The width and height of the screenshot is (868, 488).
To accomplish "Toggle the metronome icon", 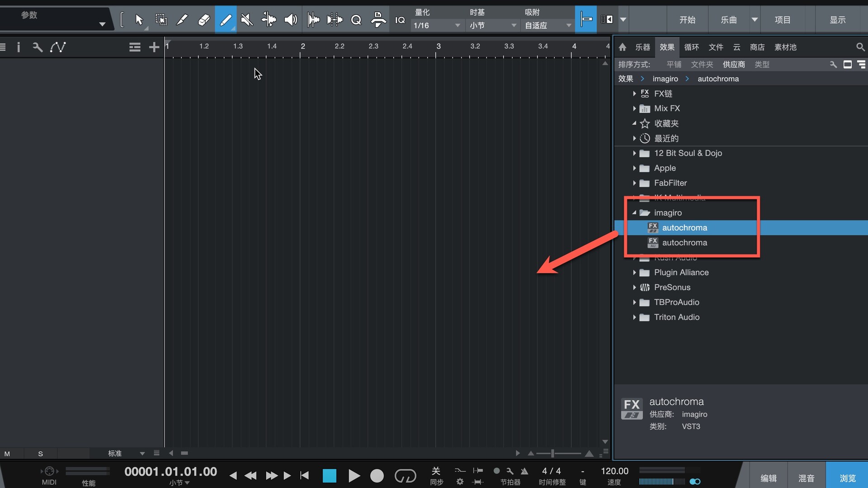I will 524,471.
